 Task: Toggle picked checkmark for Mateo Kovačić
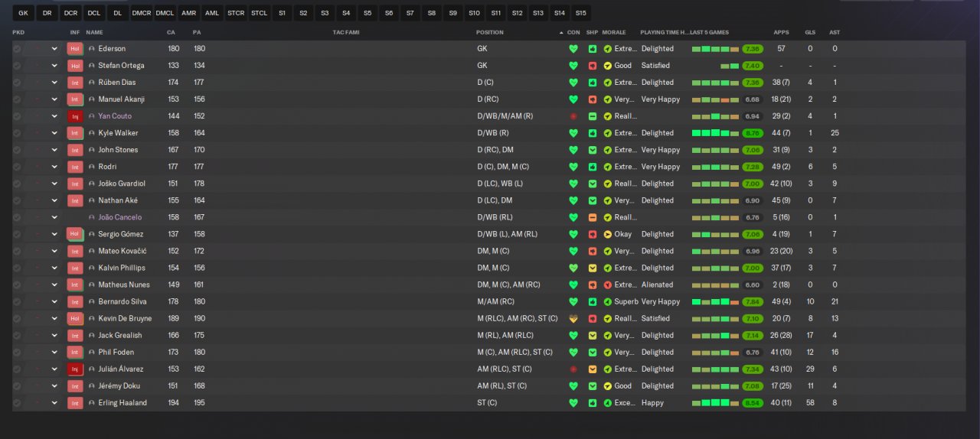17,251
